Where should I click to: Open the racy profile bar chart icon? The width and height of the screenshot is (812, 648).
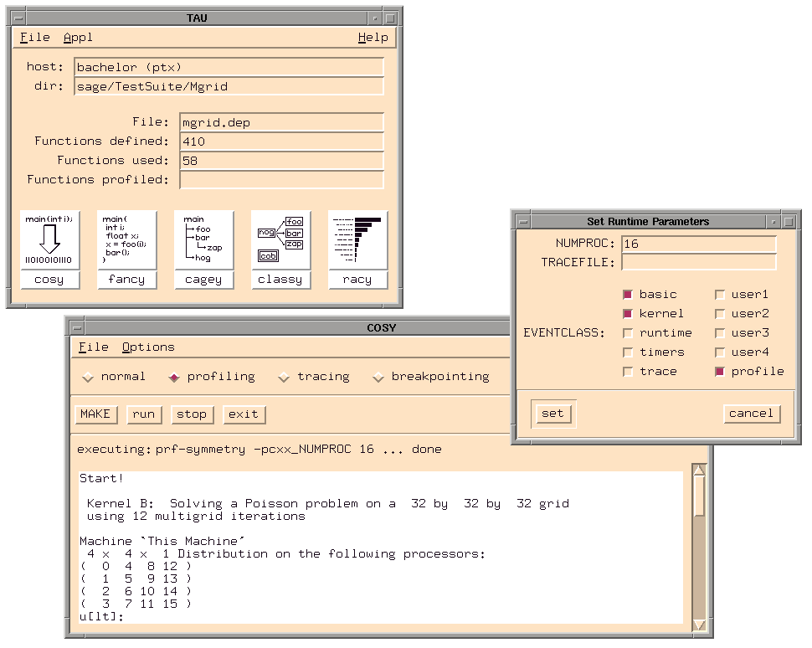[x=357, y=239]
